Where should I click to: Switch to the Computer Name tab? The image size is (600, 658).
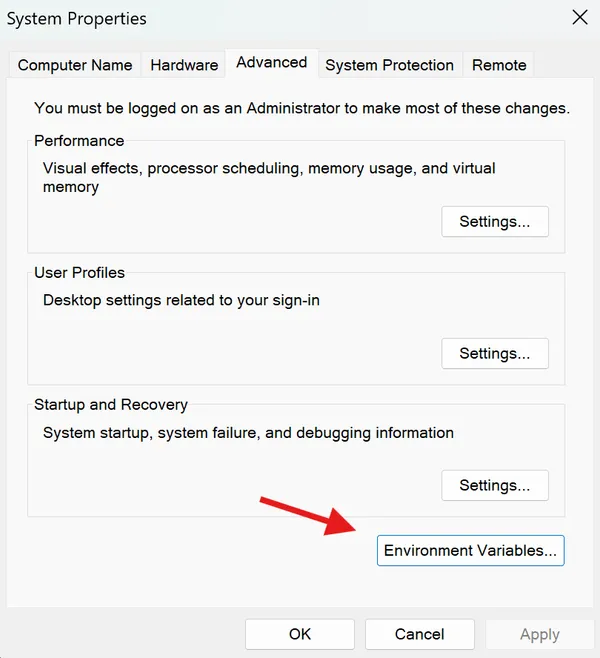(75, 65)
